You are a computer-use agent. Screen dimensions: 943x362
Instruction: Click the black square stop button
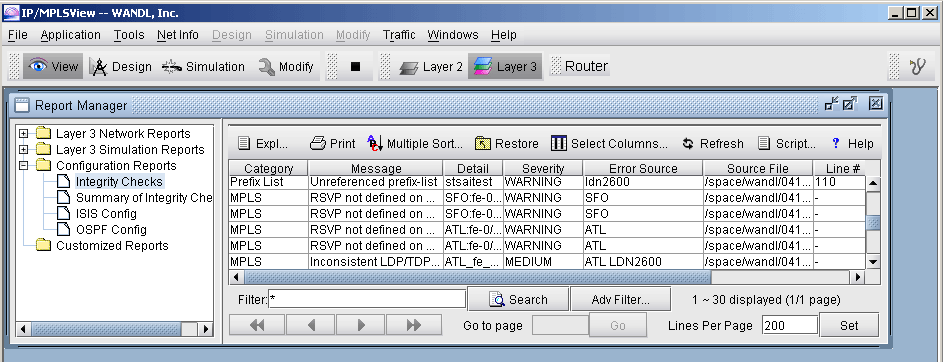(355, 67)
